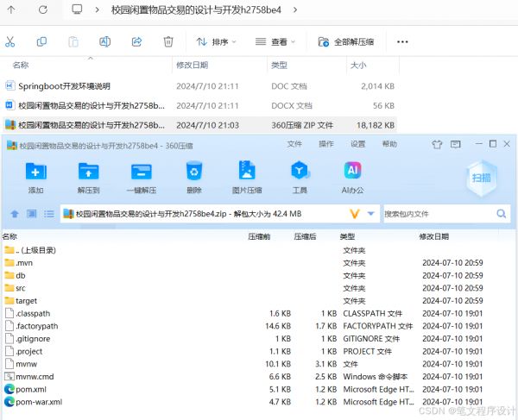Click the Cut scissors icon in Explorer
The height and width of the screenshot is (420, 518).
click(x=9, y=42)
